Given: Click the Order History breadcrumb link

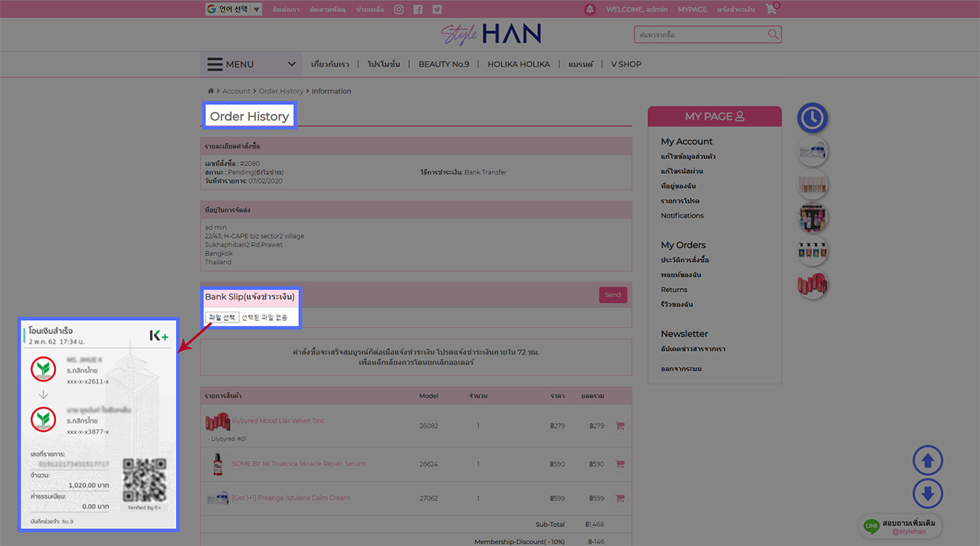Looking at the screenshot, I should click(x=281, y=91).
